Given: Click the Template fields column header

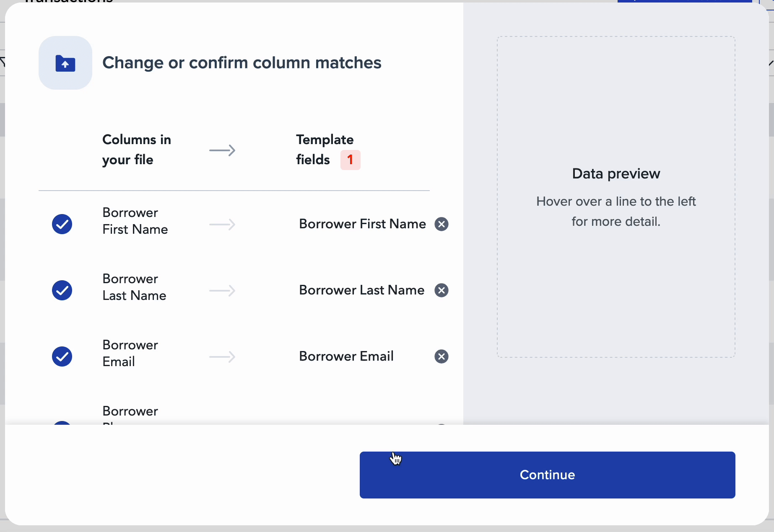Looking at the screenshot, I should click(325, 150).
